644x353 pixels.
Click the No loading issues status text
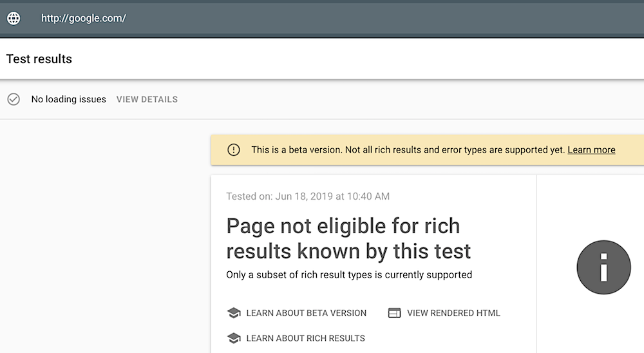pyautogui.click(x=69, y=99)
